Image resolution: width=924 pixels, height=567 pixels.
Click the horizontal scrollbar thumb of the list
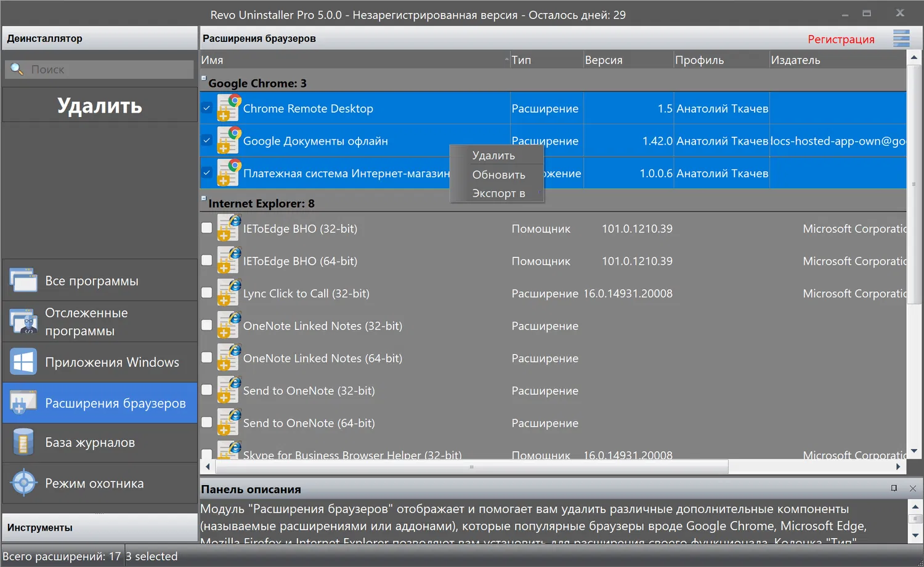point(471,467)
